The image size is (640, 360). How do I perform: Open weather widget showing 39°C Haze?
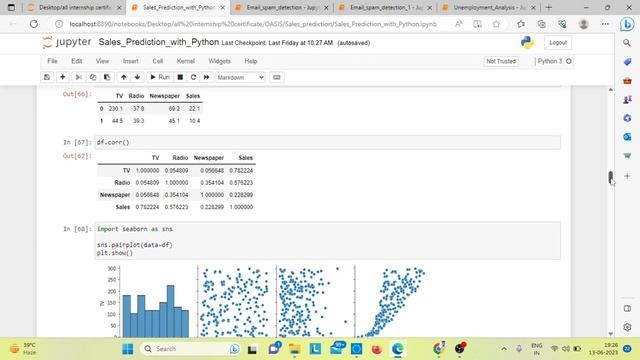point(23,349)
